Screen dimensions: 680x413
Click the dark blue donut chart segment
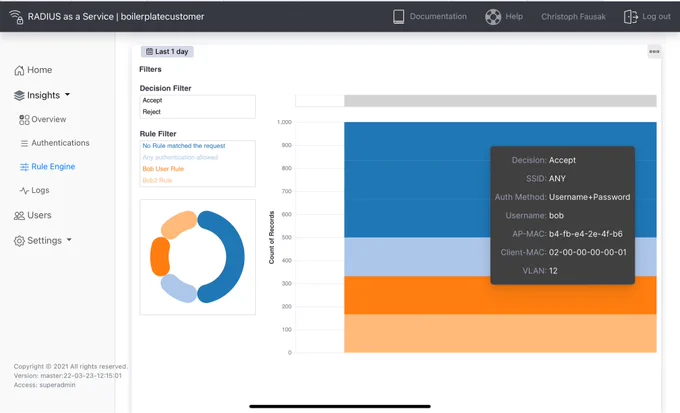236,256
